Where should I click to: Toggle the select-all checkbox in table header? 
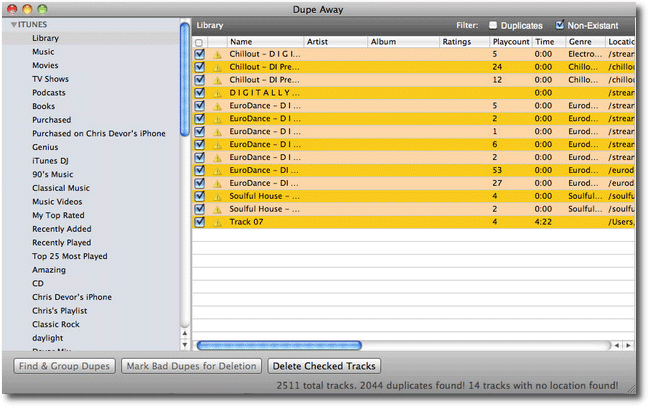point(199,42)
